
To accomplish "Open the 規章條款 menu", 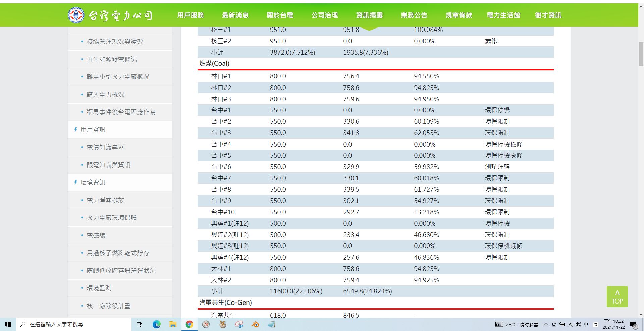I will click(x=459, y=15).
